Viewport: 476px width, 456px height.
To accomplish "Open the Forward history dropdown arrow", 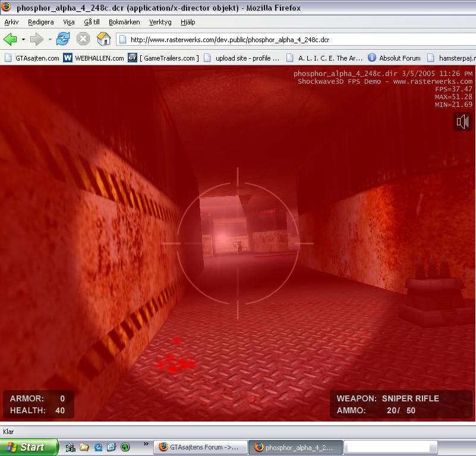I will click(50, 39).
